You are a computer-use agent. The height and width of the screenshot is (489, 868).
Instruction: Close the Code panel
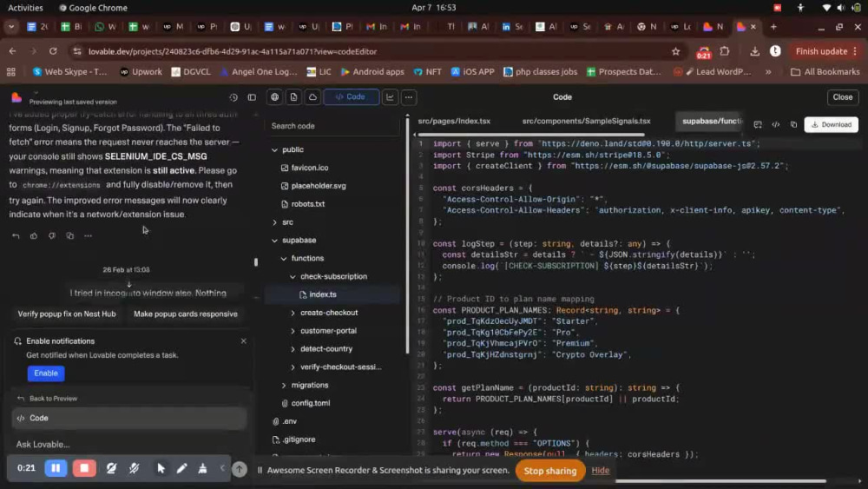point(843,97)
